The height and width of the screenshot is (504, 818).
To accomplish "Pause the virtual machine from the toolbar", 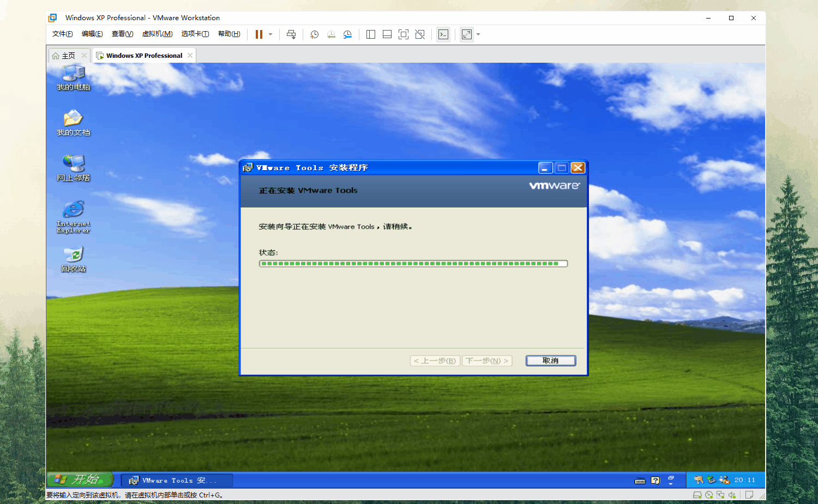I will (x=259, y=34).
